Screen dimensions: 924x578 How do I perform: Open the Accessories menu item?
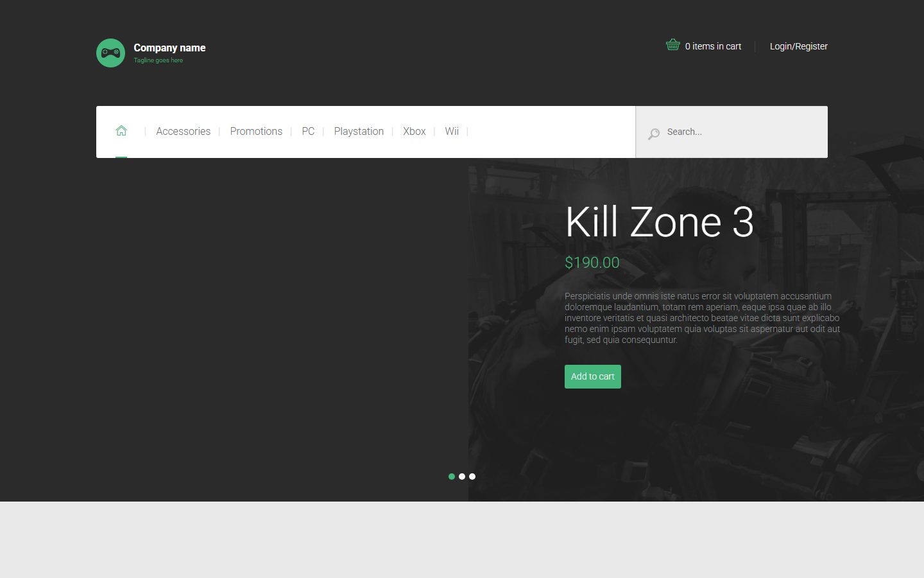184,132
